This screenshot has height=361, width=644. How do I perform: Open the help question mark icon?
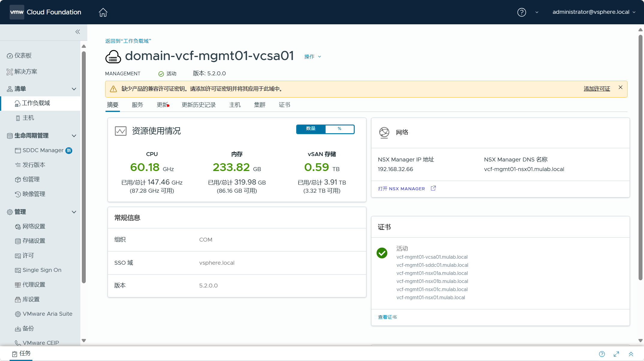pos(521,12)
